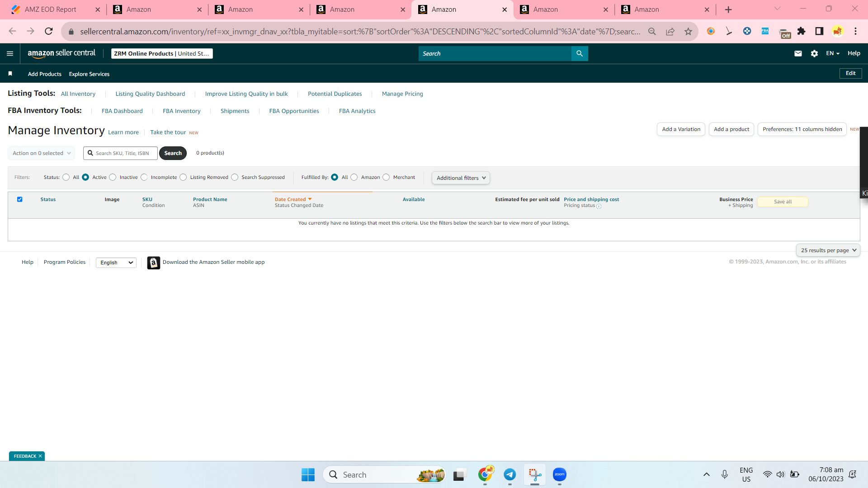868x488 pixels.
Task: Select the Search Suppressed radio button
Action: pos(235,177)
